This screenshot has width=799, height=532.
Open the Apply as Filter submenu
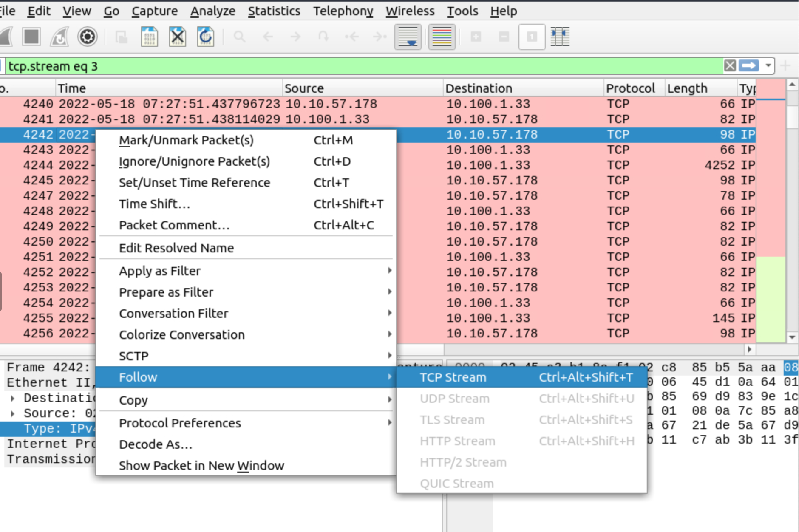click(x=246, y=271)
